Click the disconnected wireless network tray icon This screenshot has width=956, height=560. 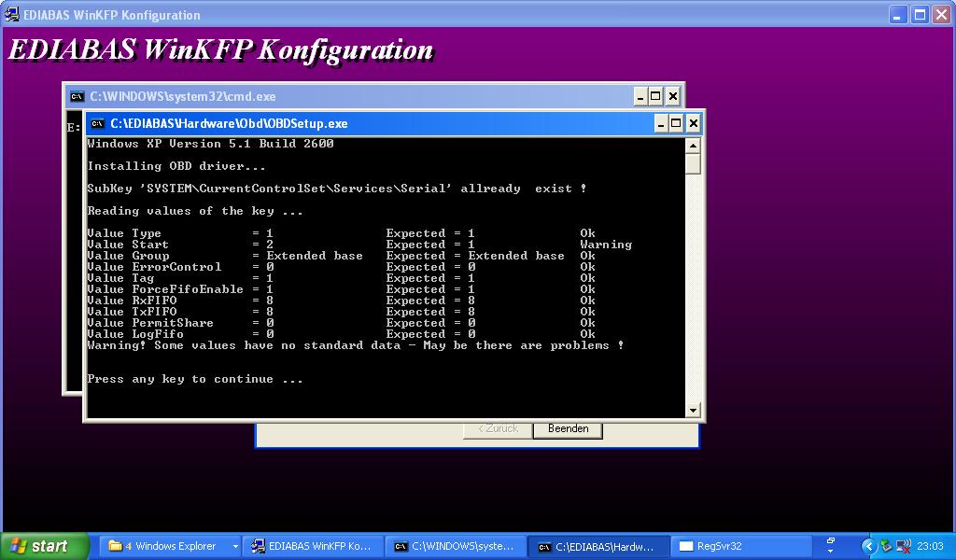click(903, 546)
